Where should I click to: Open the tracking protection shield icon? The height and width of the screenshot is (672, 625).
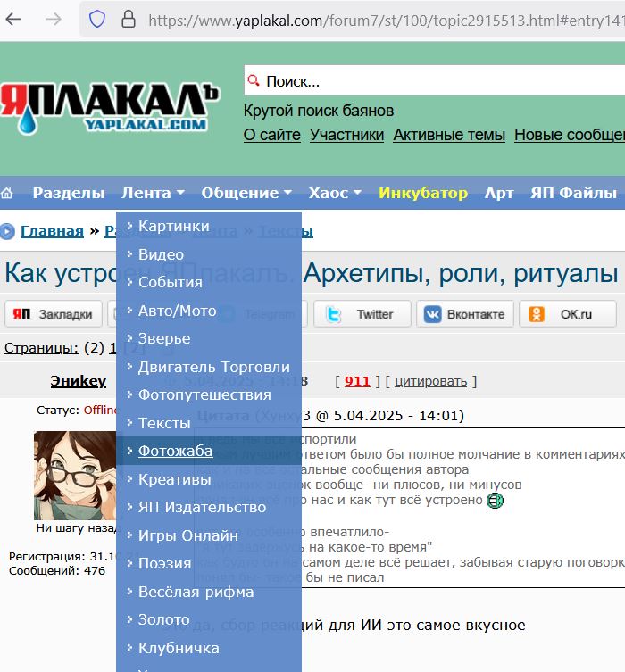[97, 20]
